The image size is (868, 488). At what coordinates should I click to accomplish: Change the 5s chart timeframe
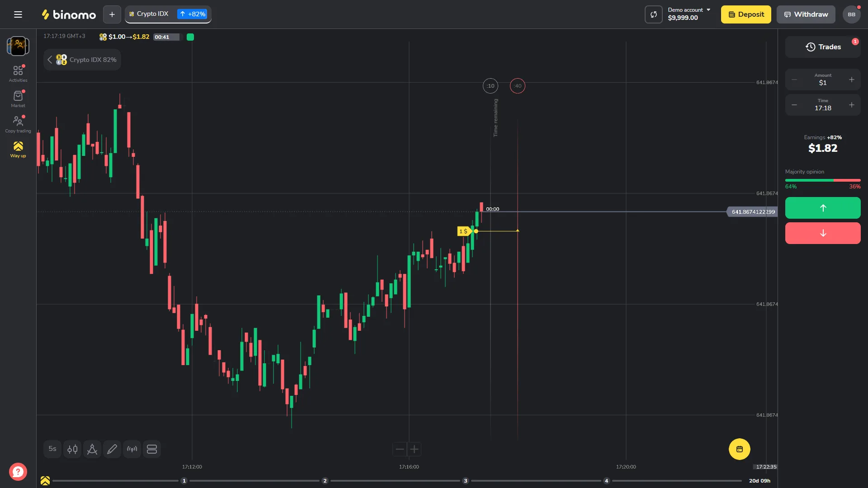[52, 449]
